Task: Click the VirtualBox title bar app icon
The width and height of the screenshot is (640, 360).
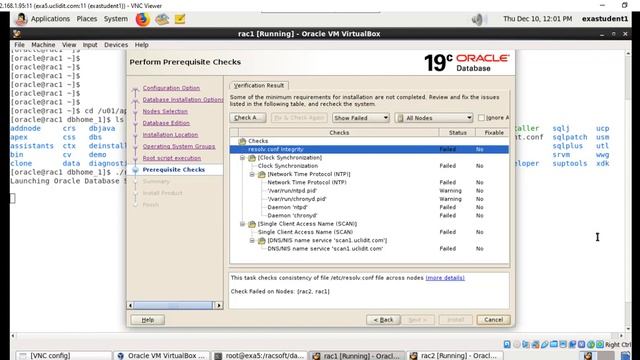Action: point(17,34)
